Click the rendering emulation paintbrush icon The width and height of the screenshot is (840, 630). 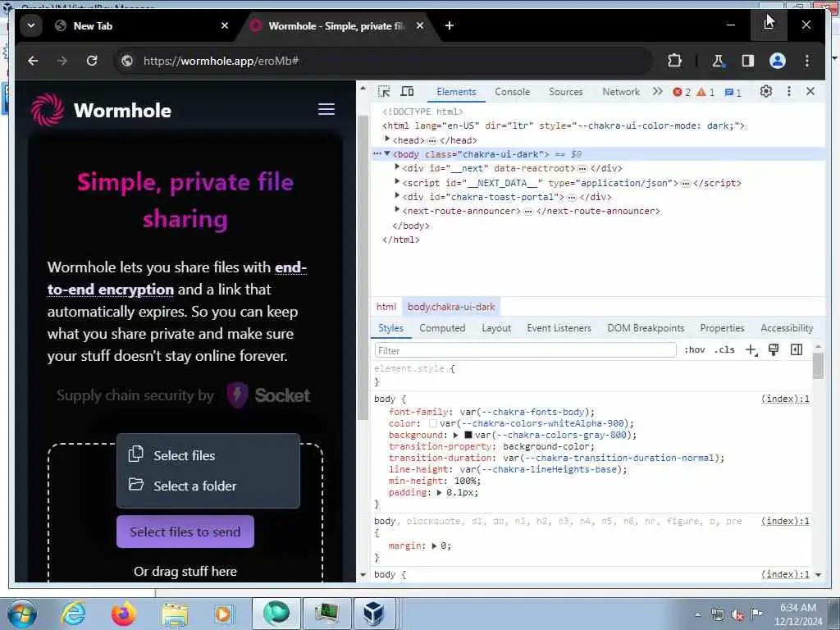774,349
